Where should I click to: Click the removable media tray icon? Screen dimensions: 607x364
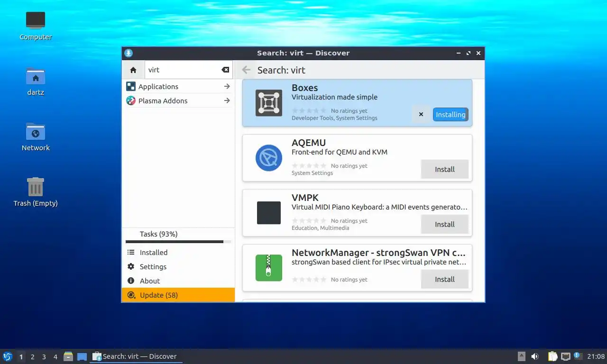click(x=521, y=356)
